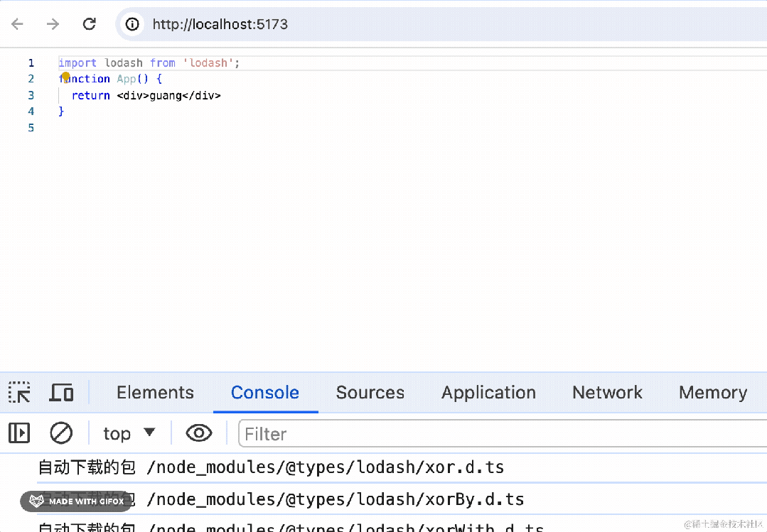Open the Application tab
Image resolution: width=767 pixels, height=532 pixels.
[x=488, y=392]
